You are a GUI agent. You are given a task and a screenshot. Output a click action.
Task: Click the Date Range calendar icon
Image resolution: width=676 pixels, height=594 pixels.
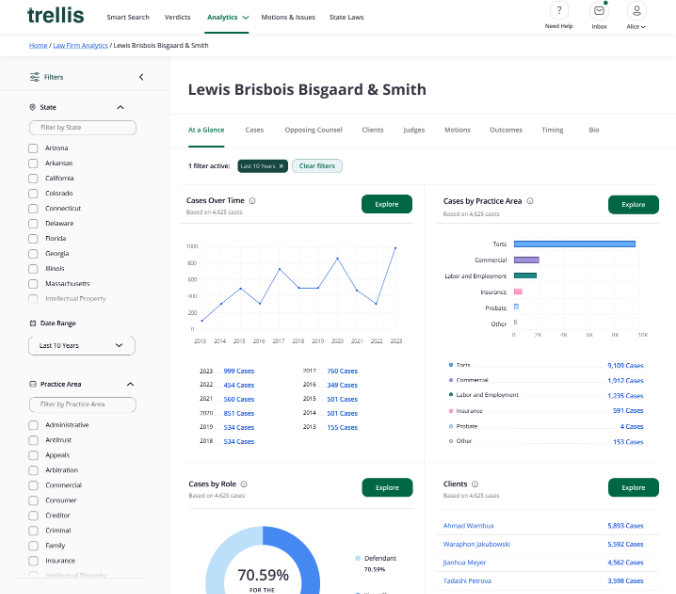click(33, 323)
